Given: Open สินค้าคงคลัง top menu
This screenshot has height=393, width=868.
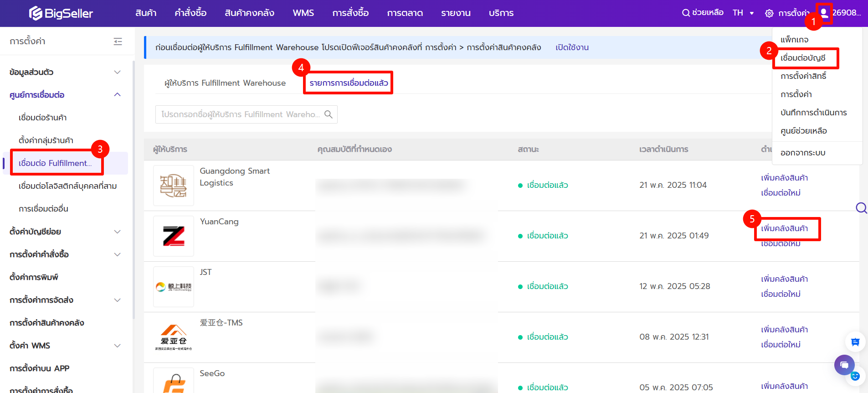Looking at the screenshot, I should coord(249,13).
